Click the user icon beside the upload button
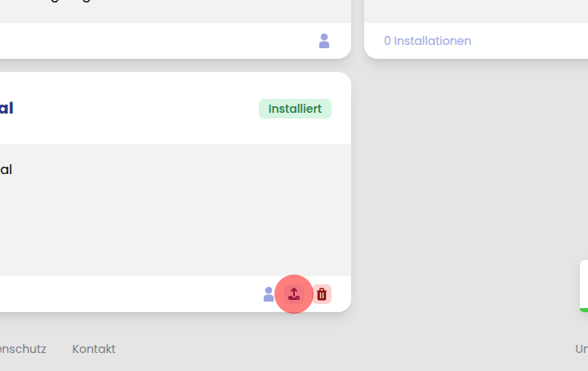Viewport: 588px width, 371px height. click(269, 294)
